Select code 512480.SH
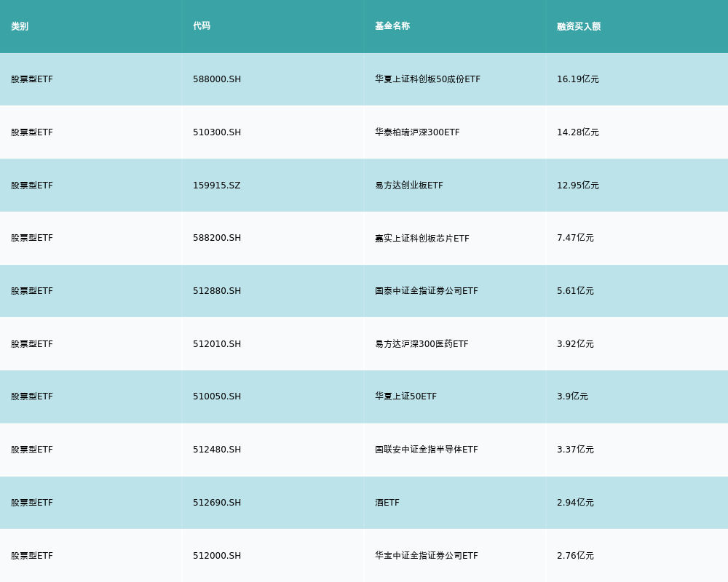Image resolution: width=728 pixels, height=582 pixels. tap(217, 450)
